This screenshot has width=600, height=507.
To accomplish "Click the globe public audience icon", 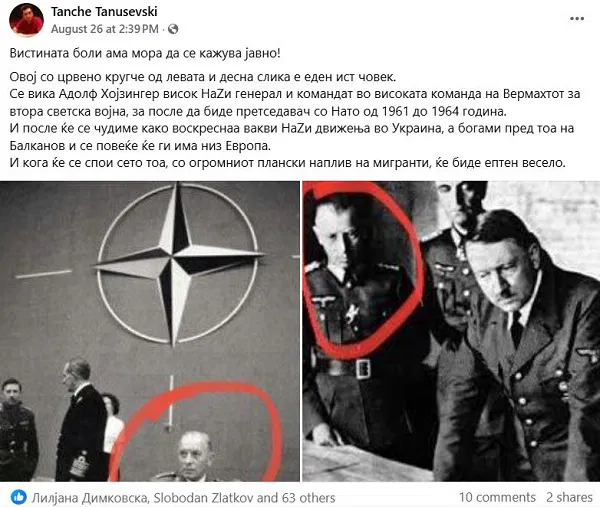I will click(173, 29).
